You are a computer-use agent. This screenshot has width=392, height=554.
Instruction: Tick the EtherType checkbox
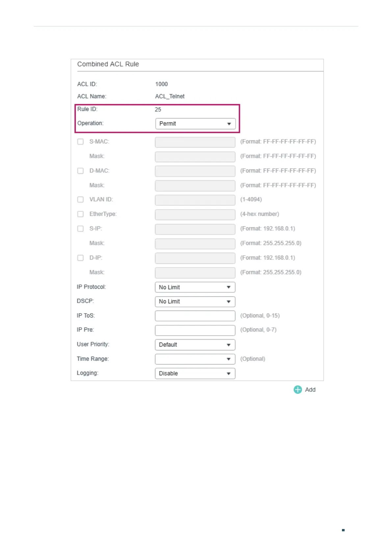(x=80, y=214)
